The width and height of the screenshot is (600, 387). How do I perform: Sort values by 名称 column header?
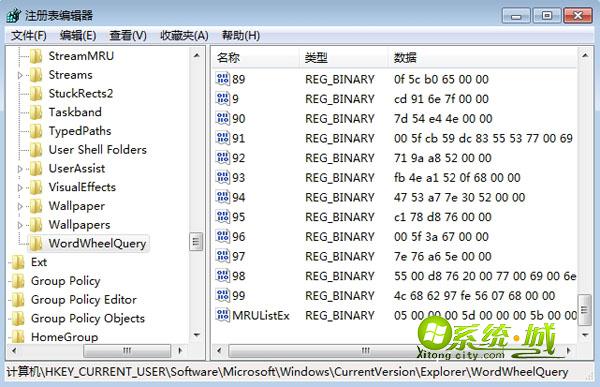coord(255,58)
